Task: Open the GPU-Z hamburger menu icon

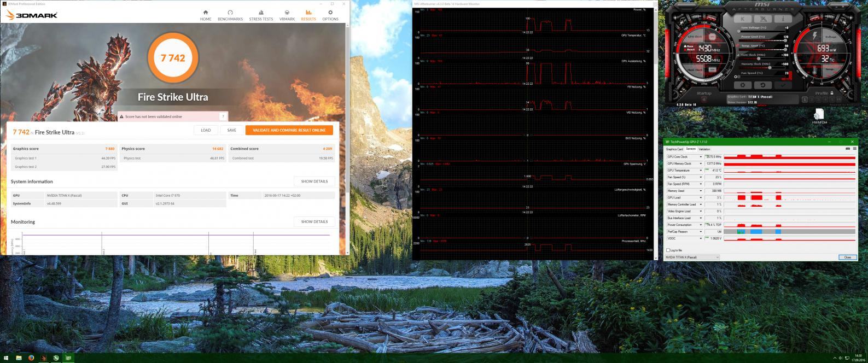Action: point(855,148)
